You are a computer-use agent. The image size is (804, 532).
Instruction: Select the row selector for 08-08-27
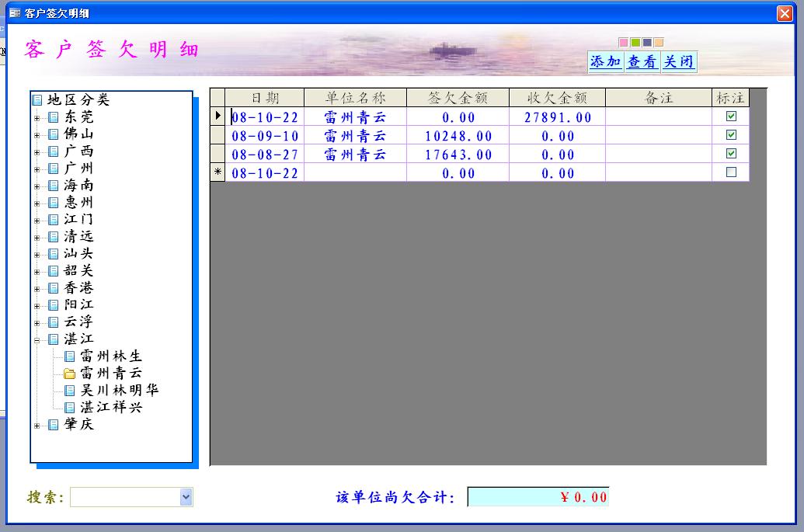[x=218, y=153]
